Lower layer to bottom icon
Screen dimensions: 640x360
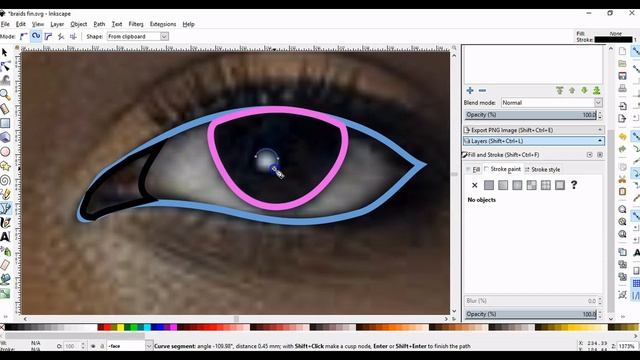596,91
